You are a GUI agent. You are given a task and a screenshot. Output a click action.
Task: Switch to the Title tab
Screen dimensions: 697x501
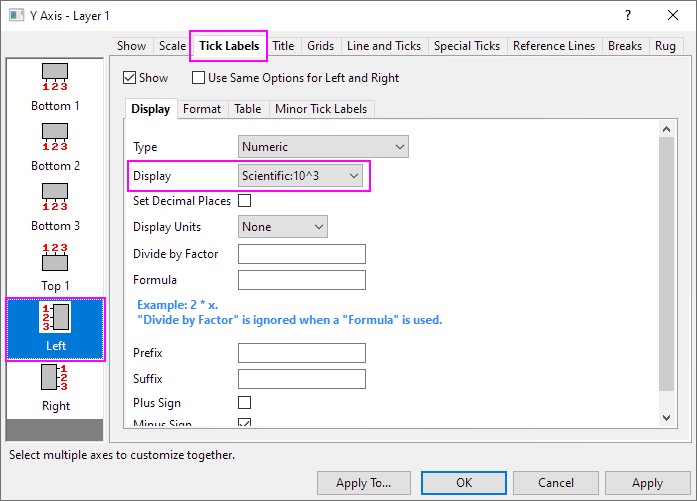coord(283,46)
